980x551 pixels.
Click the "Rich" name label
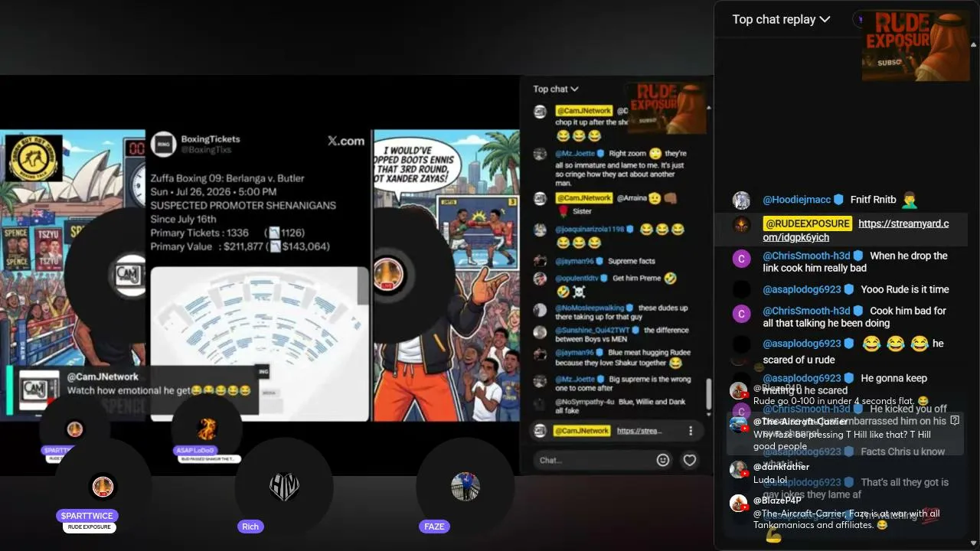click(x=250, y=527)
